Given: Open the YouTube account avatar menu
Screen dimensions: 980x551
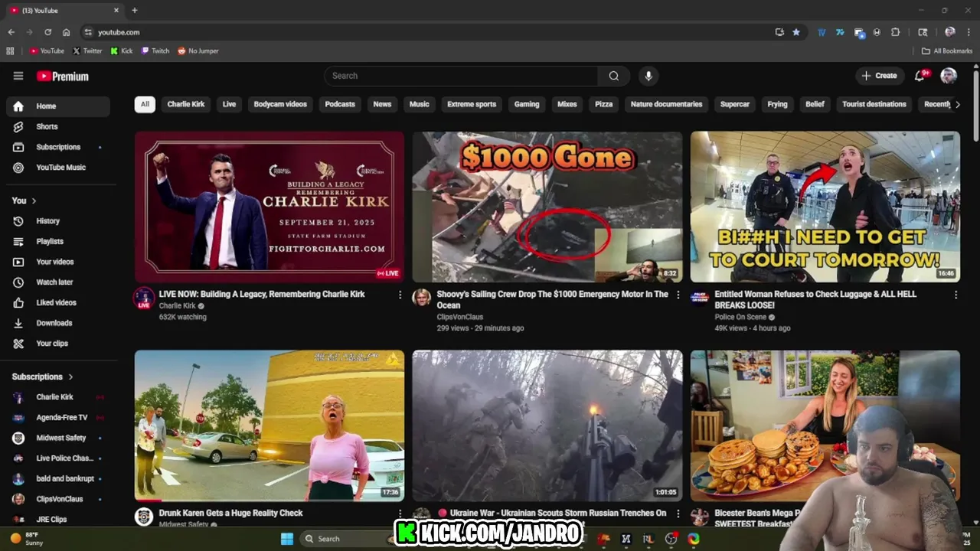Looking at the screenshot, I should coord(949,75).
